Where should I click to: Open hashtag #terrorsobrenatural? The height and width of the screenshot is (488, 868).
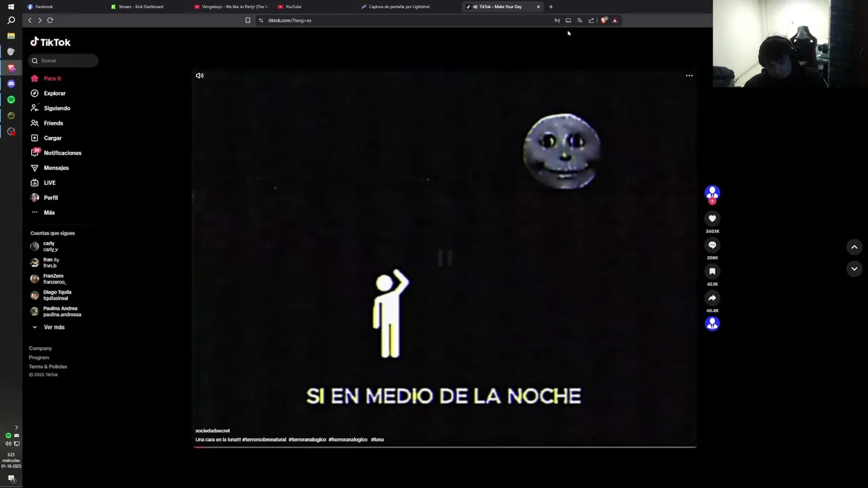pyautogui.click(x=264, y=439)
